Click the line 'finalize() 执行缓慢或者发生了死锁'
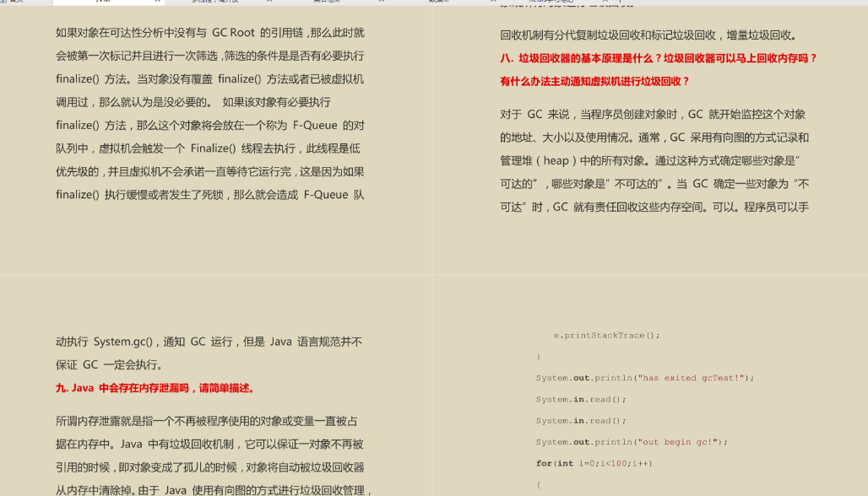Viewport: 868px width, 496px height. (x=209, y=195)
